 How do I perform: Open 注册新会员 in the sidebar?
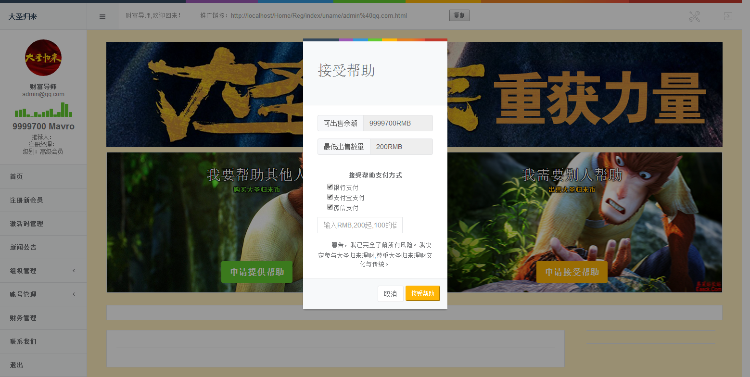[43, 200]
